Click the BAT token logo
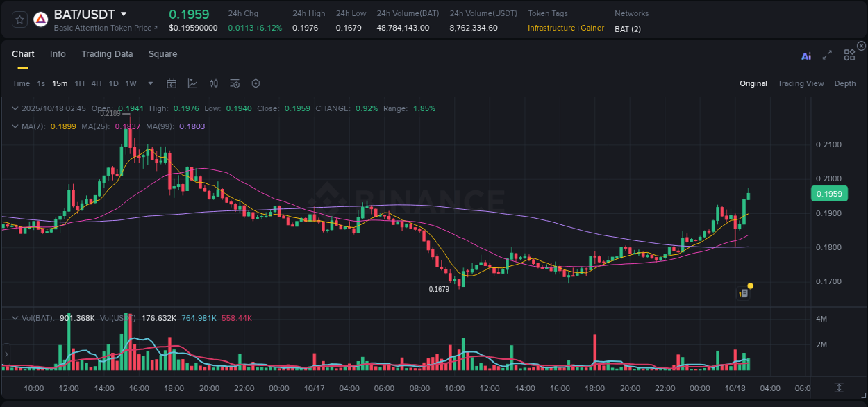 (40, 18)
